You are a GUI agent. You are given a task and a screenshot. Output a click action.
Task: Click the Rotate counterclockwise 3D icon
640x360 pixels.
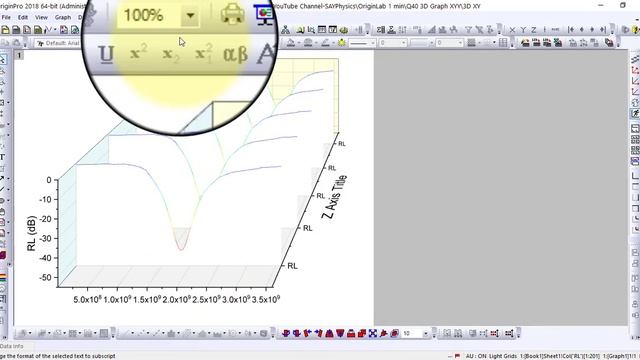(x=286, y=333)
